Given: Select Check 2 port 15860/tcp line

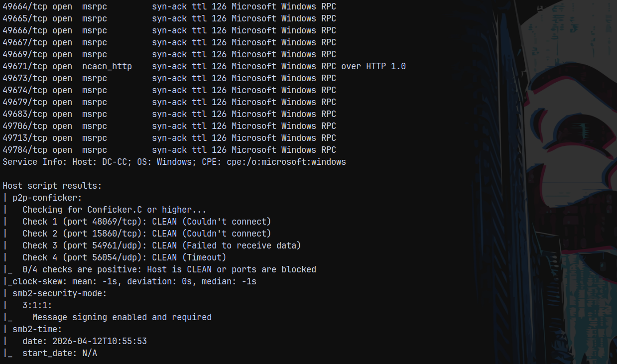Looking at the screenshot, I should click(x=146, y=234).
